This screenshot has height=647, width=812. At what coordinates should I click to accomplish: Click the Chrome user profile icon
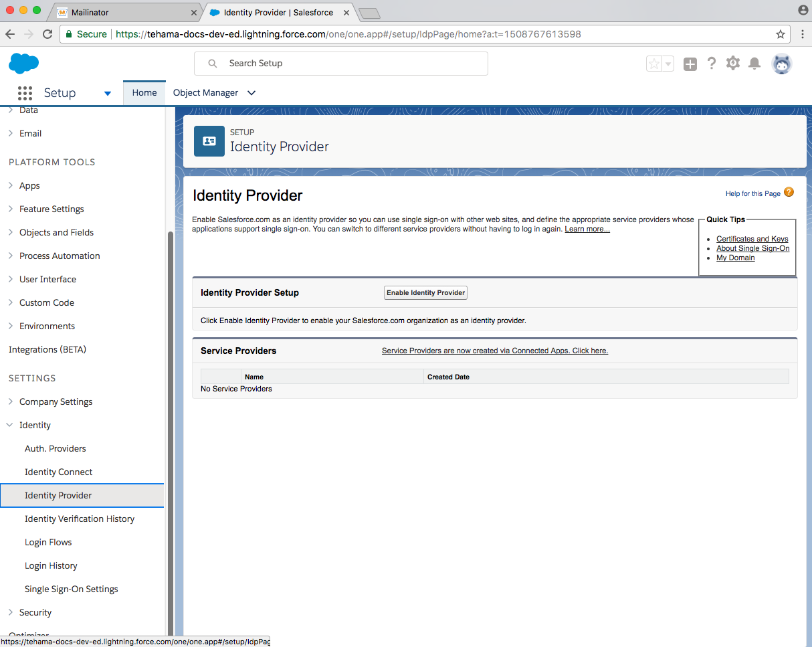(x=803, y=9)
